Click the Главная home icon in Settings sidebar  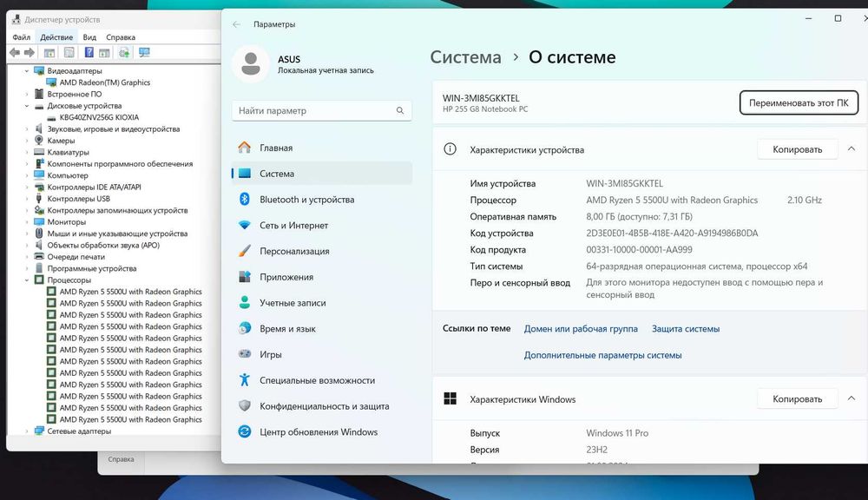(244, 148)
